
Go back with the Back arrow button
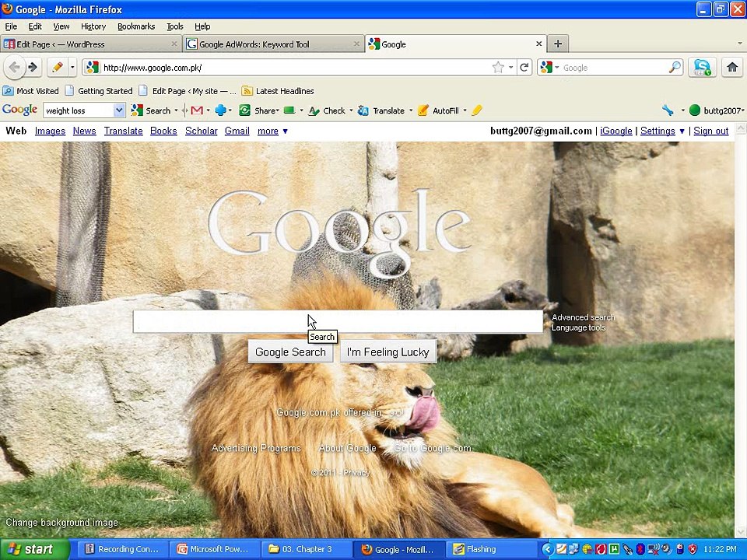coord(14,68)
